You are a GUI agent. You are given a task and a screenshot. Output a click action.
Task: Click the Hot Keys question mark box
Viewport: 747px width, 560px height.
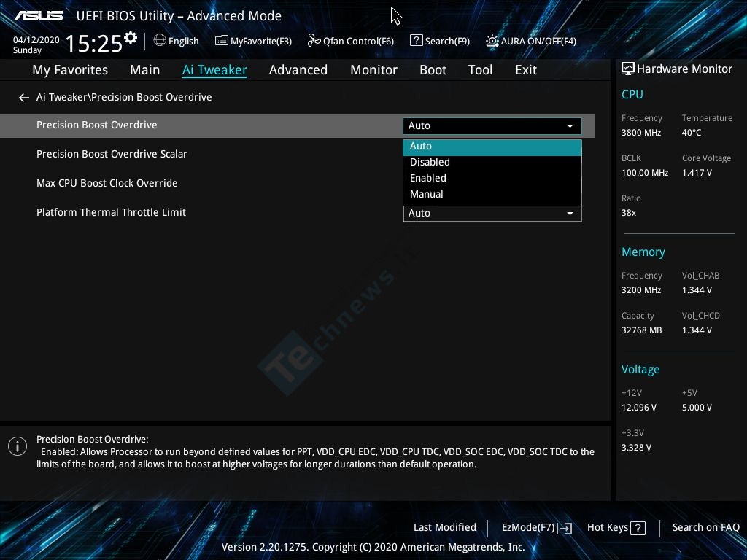(638, 528)
